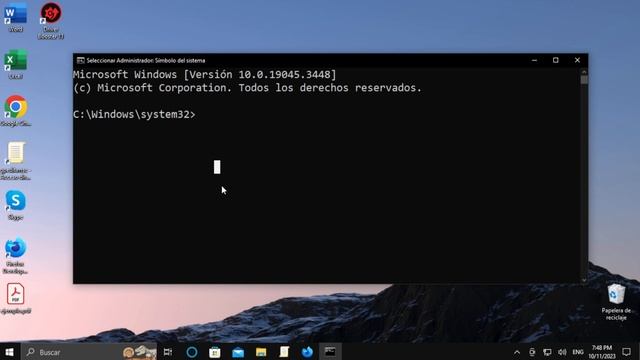Click the Command Prompt vertical scrollbar thumb

[584, 79]
